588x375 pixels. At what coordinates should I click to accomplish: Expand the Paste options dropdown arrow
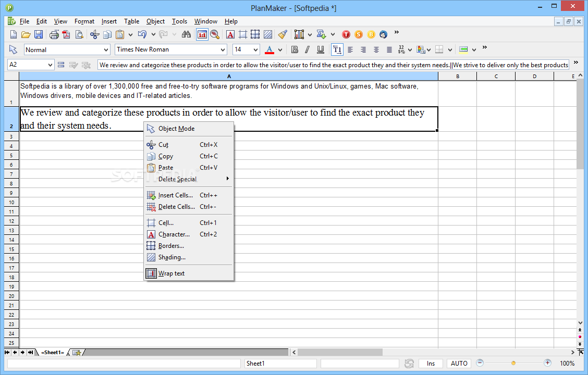click(130, 35)
